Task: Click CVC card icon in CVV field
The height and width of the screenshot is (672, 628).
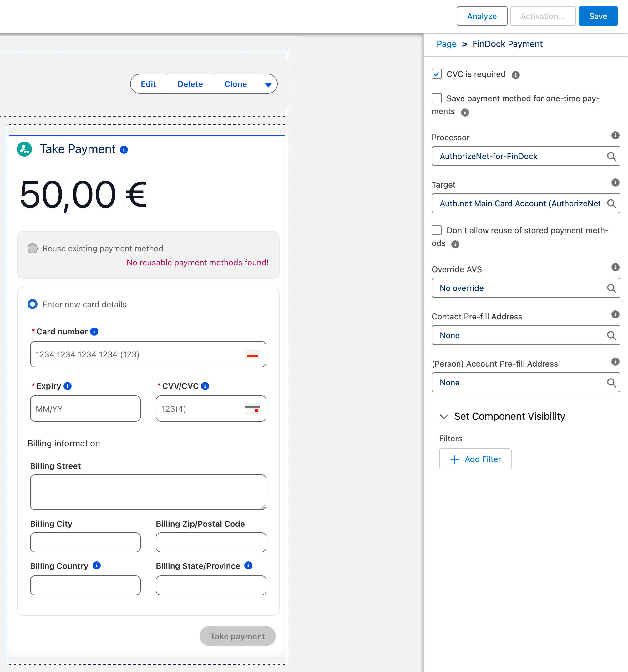Action: pos(253,409)
